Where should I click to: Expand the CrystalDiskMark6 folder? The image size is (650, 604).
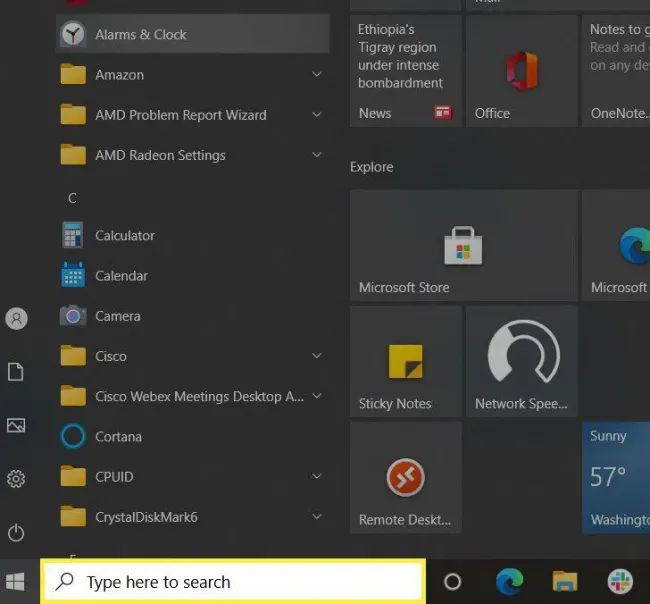tap(316, 517)
